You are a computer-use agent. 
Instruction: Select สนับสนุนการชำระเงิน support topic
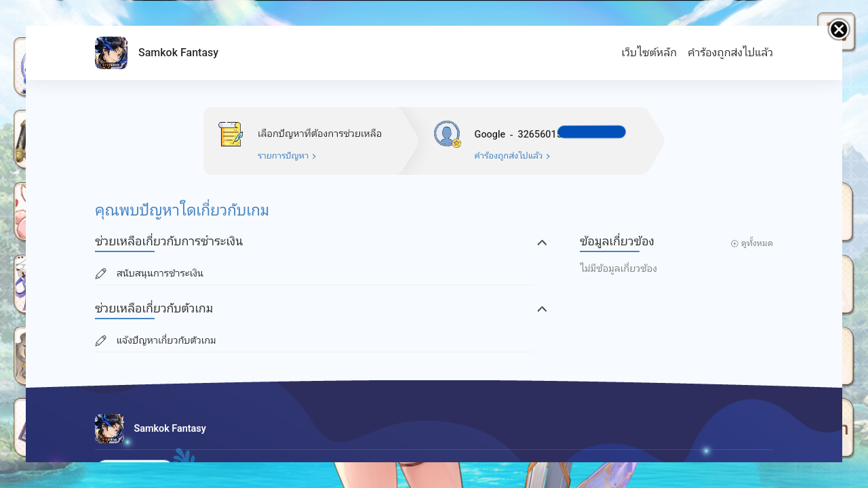click(x=160, y=274)
